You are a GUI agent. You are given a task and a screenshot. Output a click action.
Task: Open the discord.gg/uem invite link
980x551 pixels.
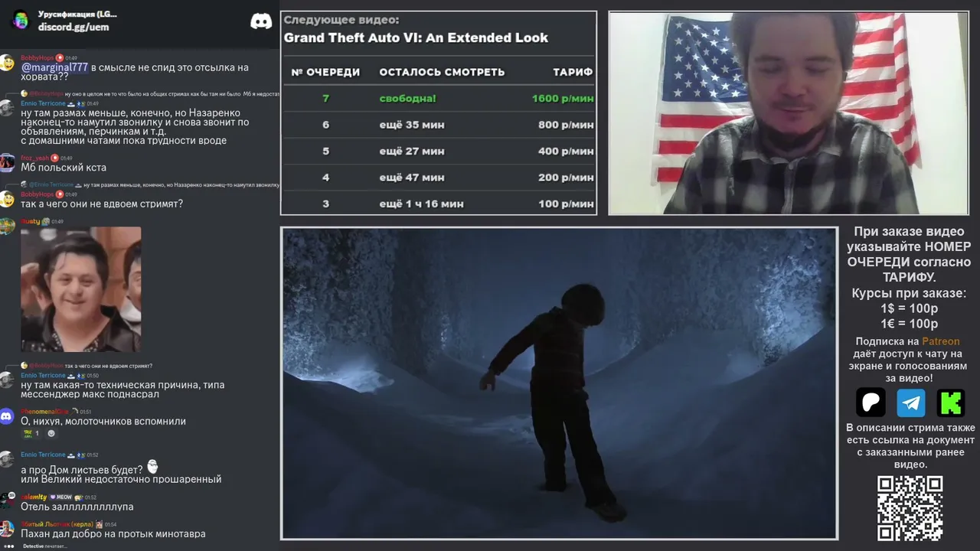coord(73,27)
